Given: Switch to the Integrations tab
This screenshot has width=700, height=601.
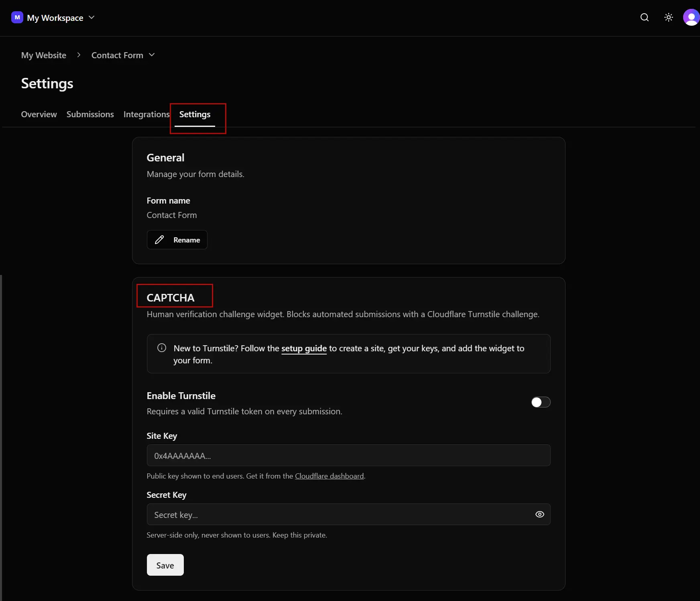Looking at the screenshot, I should point(147,114).
